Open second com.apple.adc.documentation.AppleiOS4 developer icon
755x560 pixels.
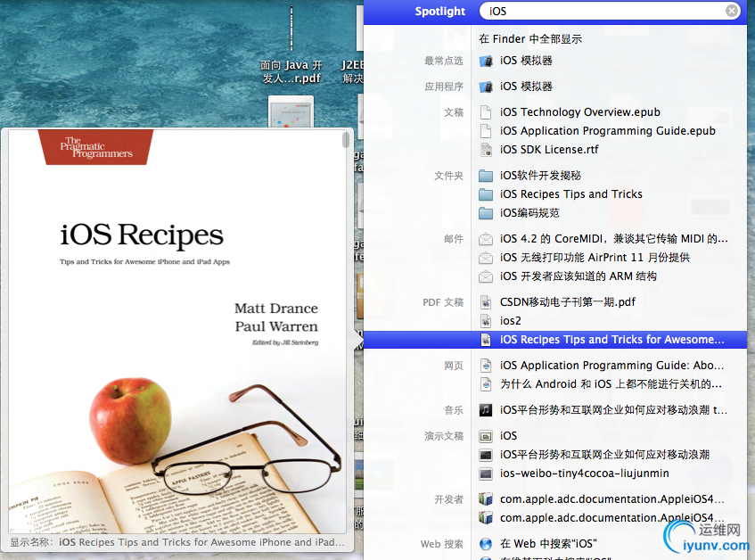point(486,518)
